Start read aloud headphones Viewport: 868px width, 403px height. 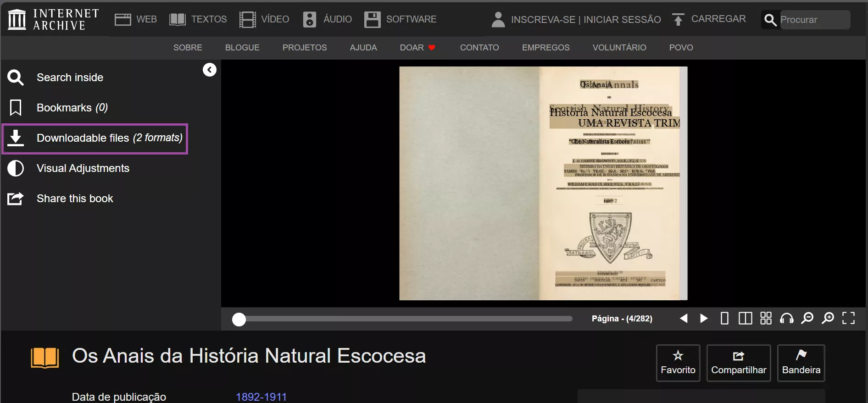(x=786, y=318)
